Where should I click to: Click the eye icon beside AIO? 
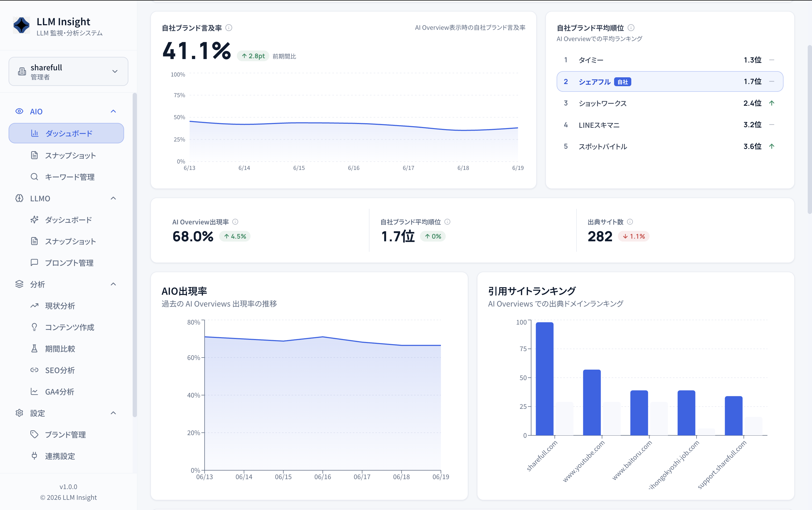tap(19, 111)
